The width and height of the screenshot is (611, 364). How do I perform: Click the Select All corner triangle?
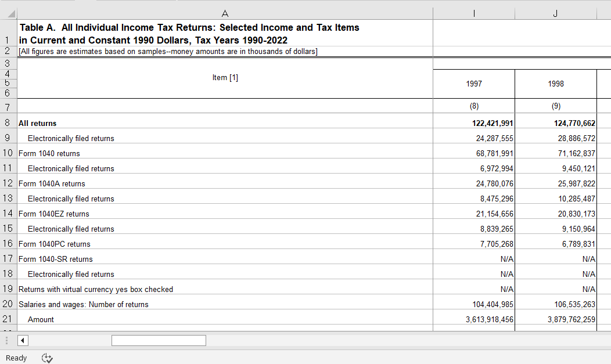[x=11, y=14]
